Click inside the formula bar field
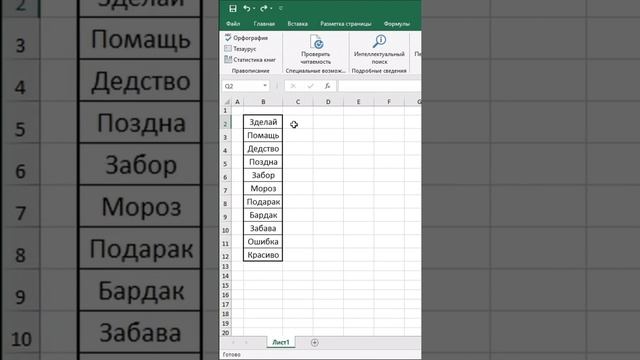 click(x=380, y=86)
